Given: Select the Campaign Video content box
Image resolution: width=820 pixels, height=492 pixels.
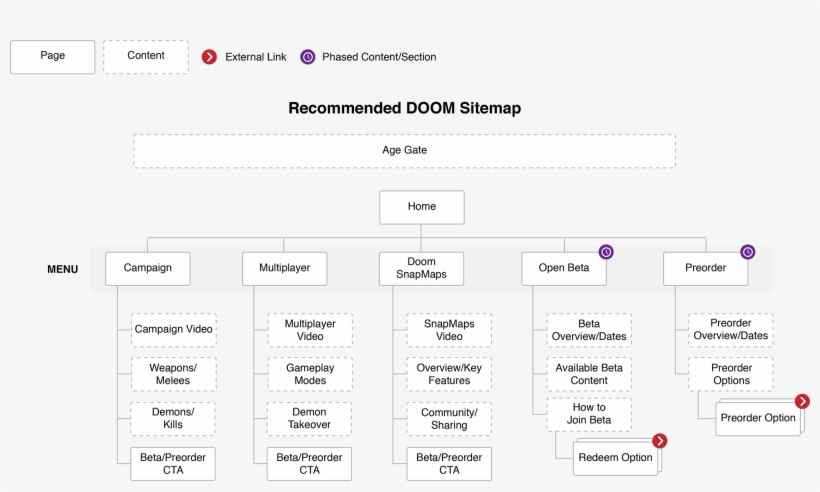Looking at the screenshot, I should pos(173,329).
